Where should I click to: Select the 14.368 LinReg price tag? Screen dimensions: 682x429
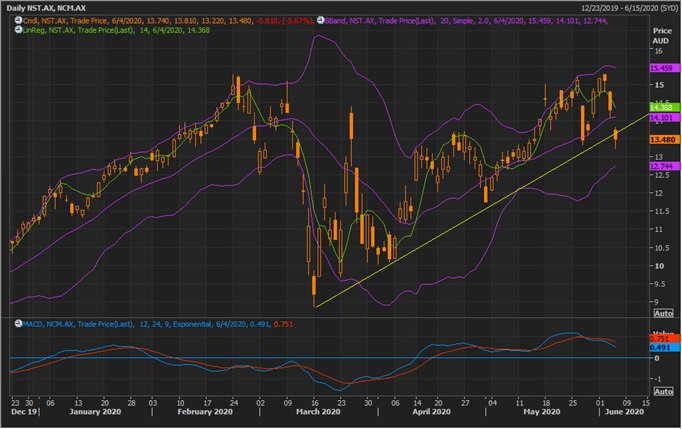tap(664, 107)
